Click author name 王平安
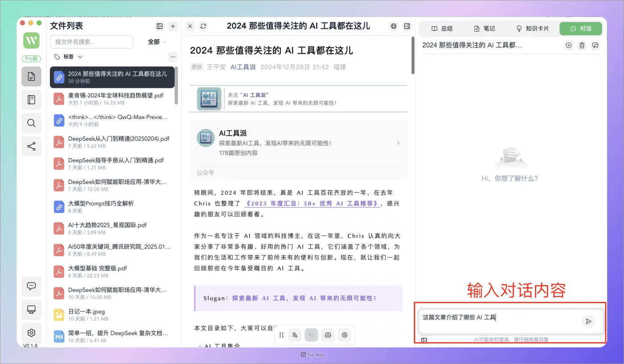 [x=216, y=67]
